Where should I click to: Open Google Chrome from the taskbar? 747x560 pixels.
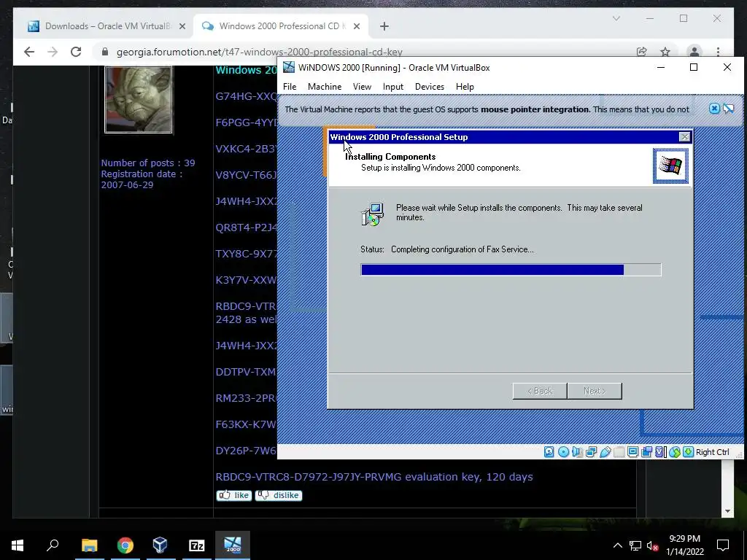click(x=125, y=545)
